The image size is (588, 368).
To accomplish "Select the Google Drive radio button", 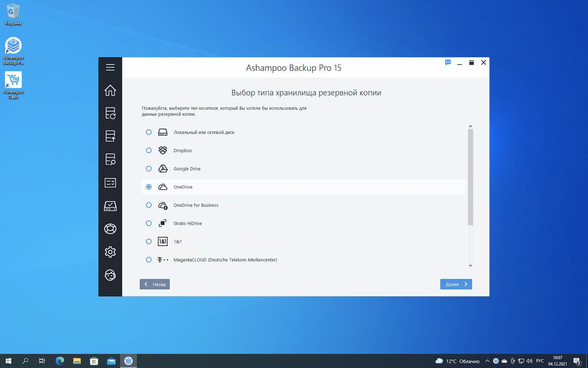I will pyautogui.click(x=149, y=169).
